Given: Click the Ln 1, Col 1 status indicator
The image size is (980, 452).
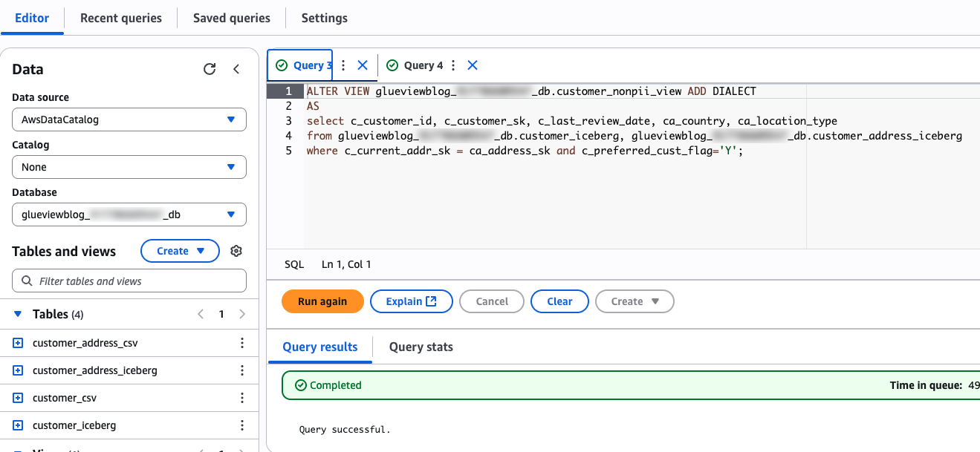Looking at the screenshot, I should coord(346,264).
